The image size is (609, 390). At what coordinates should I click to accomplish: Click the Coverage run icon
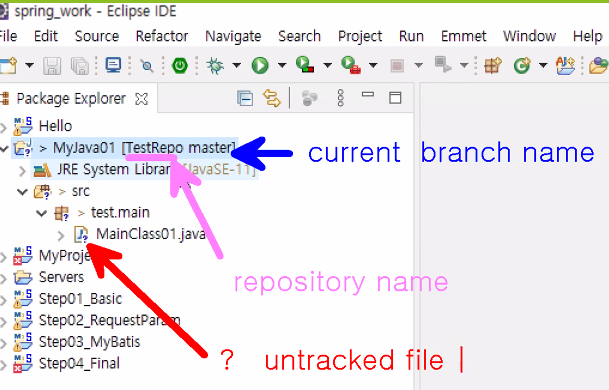(x=305, y=65)
